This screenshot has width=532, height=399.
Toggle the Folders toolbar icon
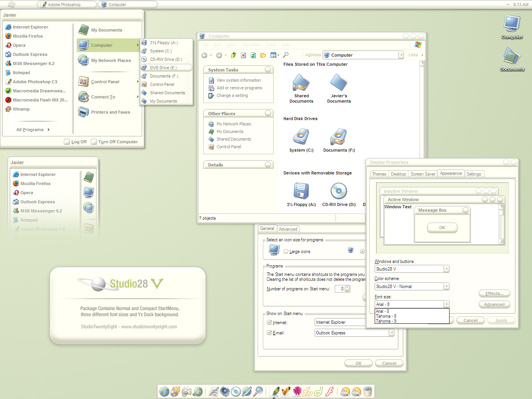pyautogui.click(x=263, y=55)
